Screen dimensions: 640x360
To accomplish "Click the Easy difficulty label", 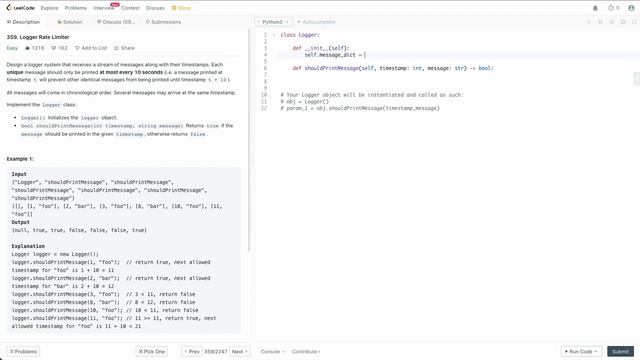I will pos(12,48).
